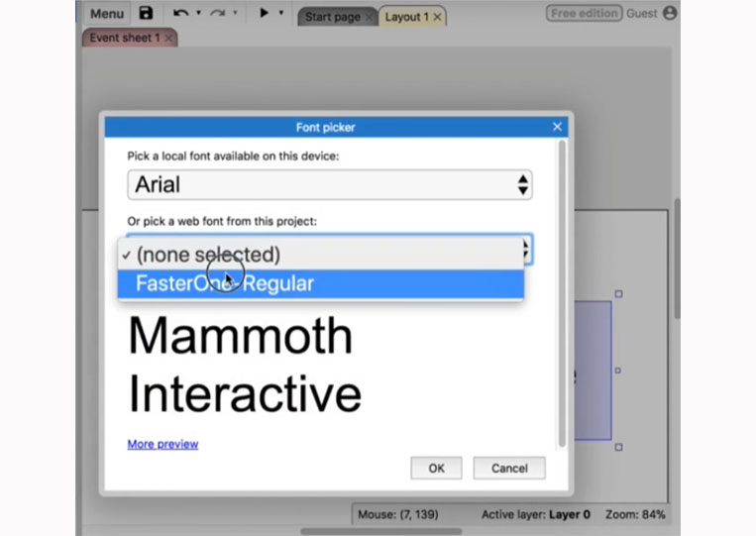Screen dimensions: 756x536
Task: Confirm font choice with OK
Action: click(436, 468)
